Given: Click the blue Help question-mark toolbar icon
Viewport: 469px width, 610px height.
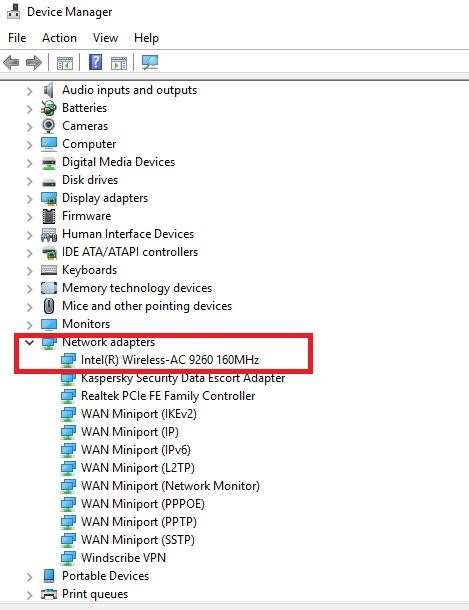Looking at the screenshot, I should (95, 62).
